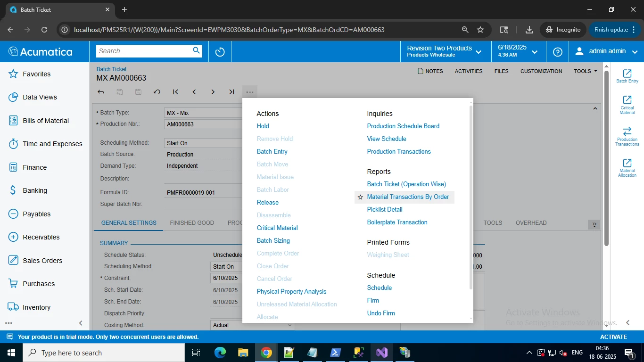Image resolution: width=644 pixels, height=362 pixels.
Task: Collapse the form summary section chevron
Action: pyautogui.click(x=595, y=108)
